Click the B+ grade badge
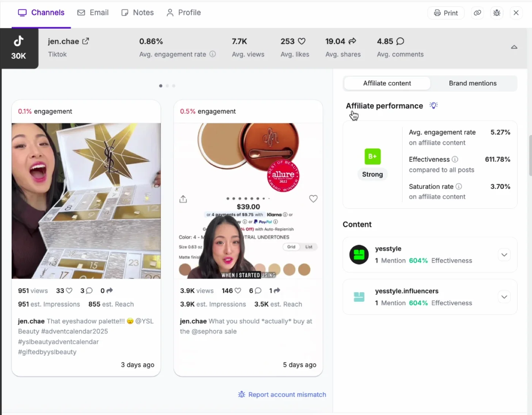 [x=372, y=157]
